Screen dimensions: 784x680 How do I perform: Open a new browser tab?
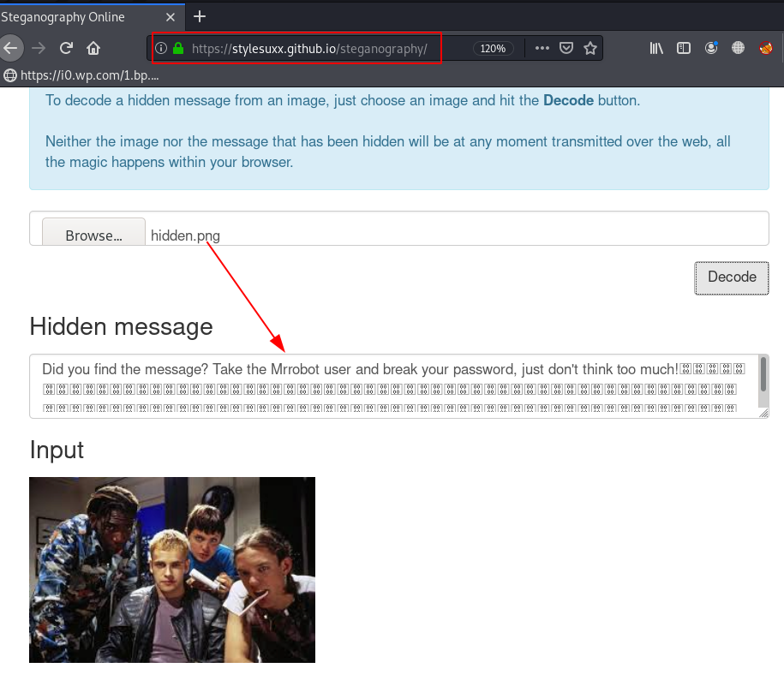pyautogui.click(x=200, y=16)
